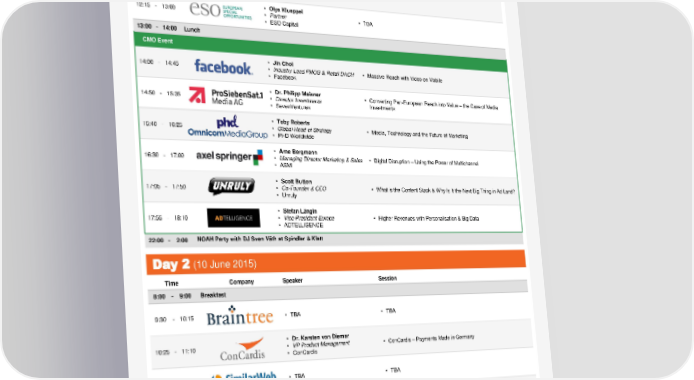This screenshot has height=380, width=694.
Task: Click the ESO logo at top
Action: pyautogui.click(x=220, y=11)
